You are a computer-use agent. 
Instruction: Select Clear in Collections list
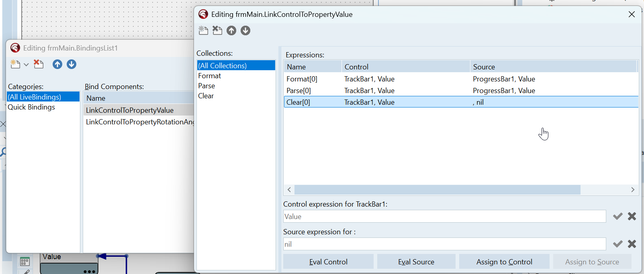(206, 96)
